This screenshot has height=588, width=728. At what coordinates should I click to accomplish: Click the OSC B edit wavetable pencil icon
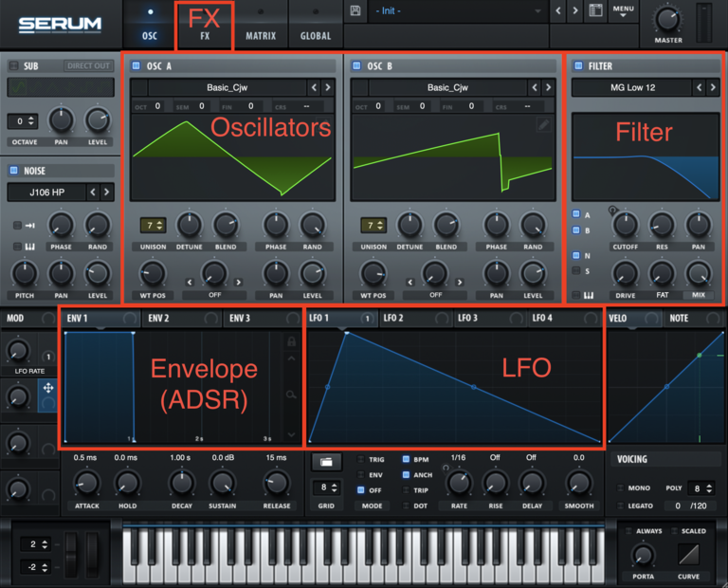coord(544,124)
